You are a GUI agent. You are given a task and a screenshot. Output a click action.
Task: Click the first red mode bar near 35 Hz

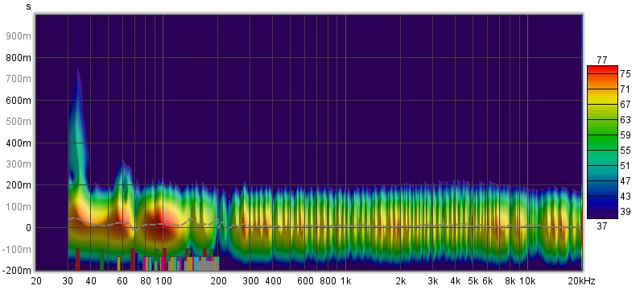pos(77,259)
